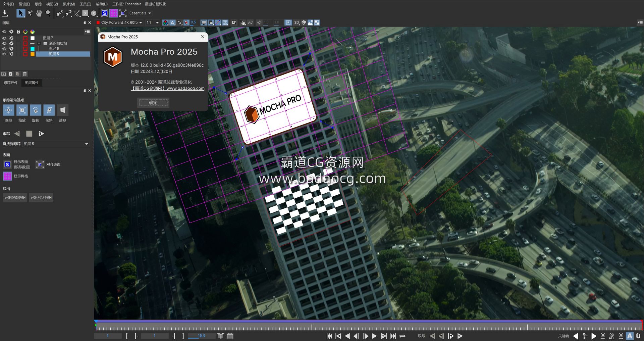Click track forwards button in left panel
This screenshot has height=341, width=644.
tap(41, 134)
